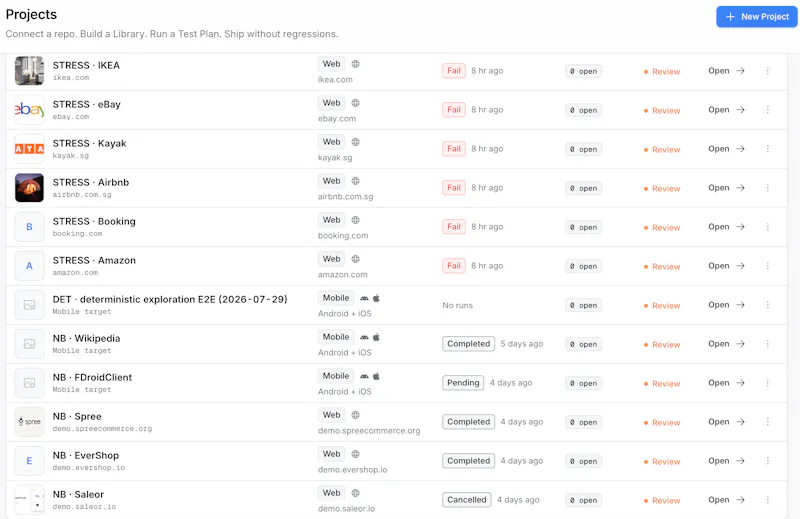The height and width of the screenshot is (519, 800).
Task: Open the kebab menu for STRESS · eBay
Action: (x=767, y=110)
